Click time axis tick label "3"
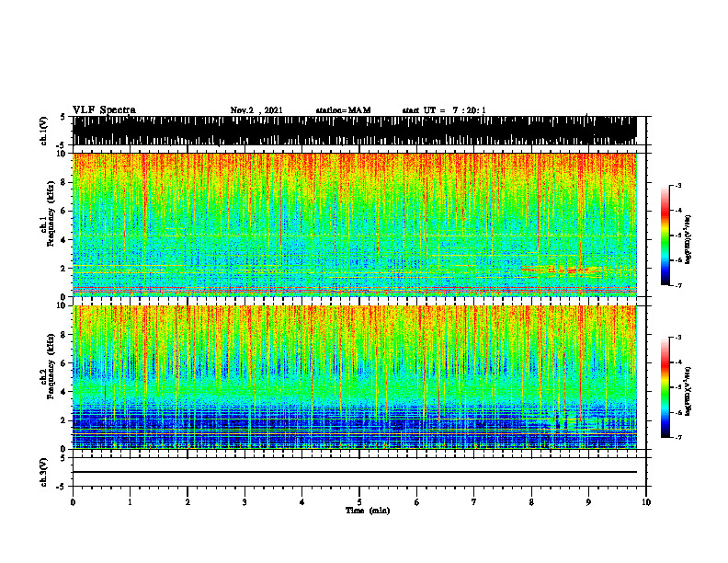Image resolution: width=728 pixels, height=563 pixels. (245, 502)
